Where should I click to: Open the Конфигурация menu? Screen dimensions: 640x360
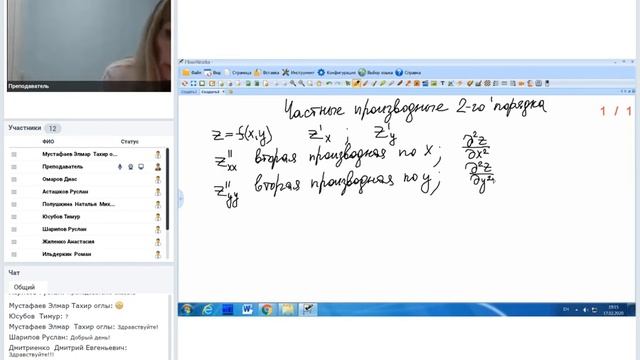click(x=337, y=73)
